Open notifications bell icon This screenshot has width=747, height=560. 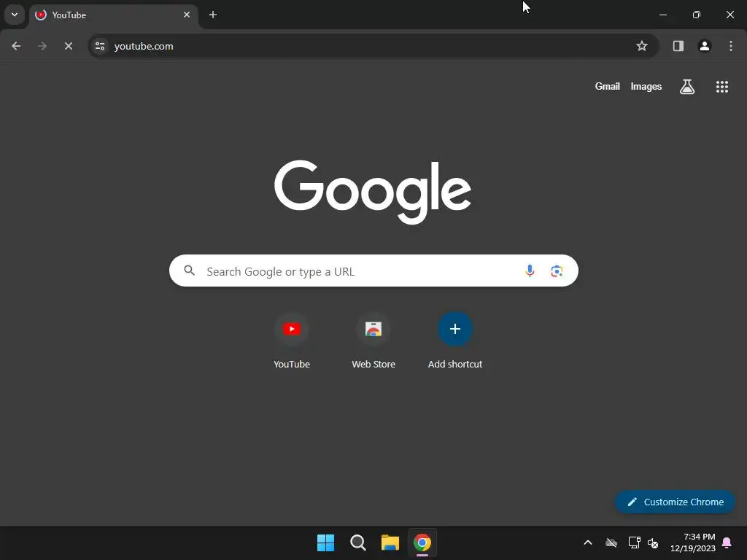point(727,542)
